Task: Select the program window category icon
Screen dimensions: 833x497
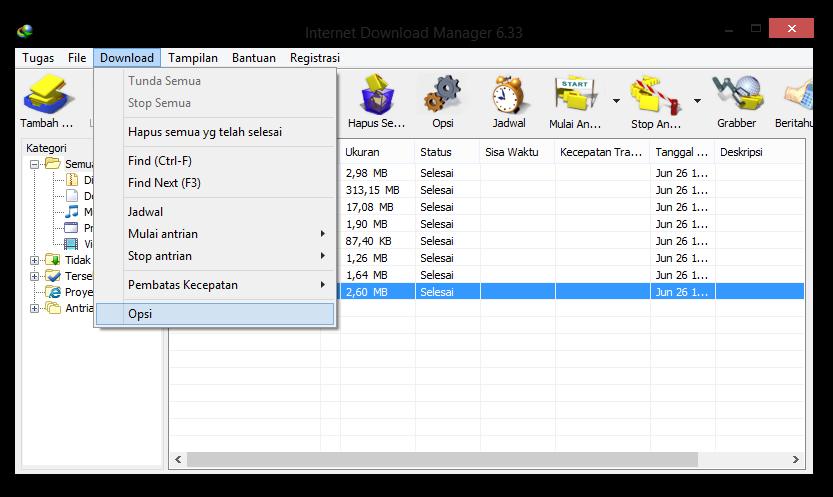Action: 71,228
